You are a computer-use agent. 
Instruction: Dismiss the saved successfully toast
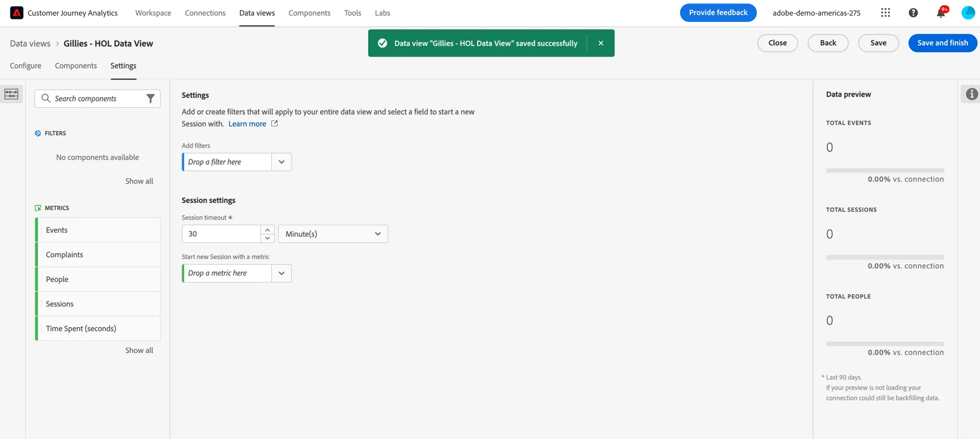tap(600, 43)
